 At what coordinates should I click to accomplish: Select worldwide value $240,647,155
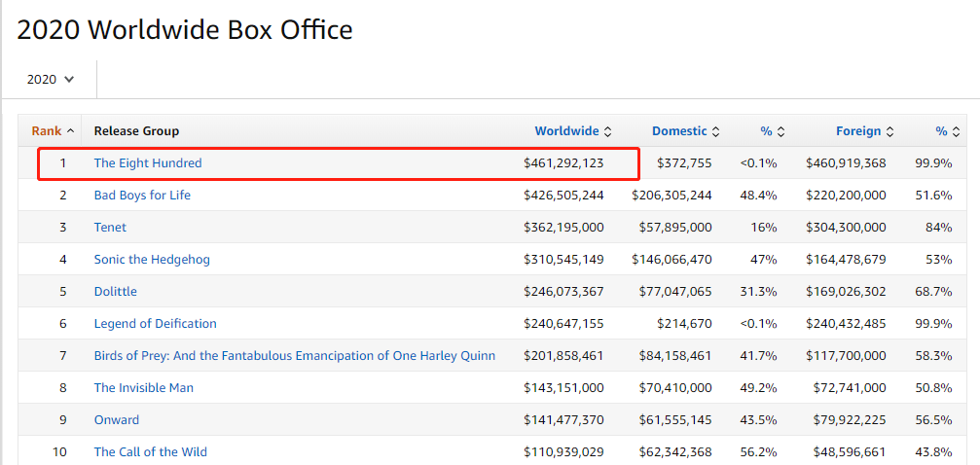coord(563,324)
